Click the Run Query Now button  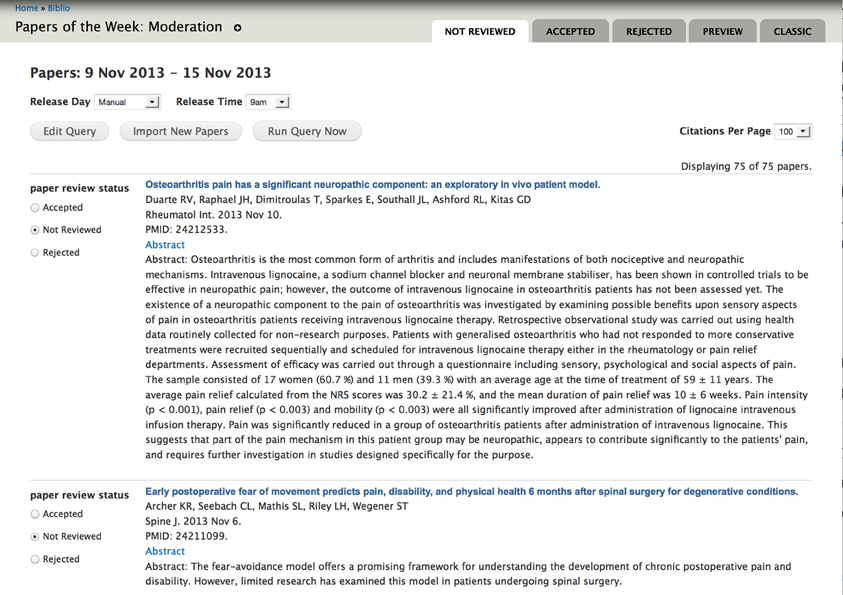307,131
